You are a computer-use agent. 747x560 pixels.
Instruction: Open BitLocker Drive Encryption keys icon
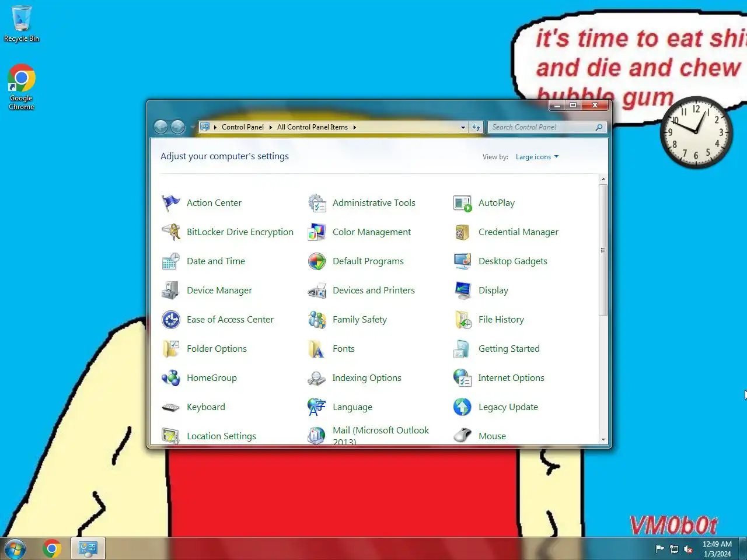[x=170, y=232]
